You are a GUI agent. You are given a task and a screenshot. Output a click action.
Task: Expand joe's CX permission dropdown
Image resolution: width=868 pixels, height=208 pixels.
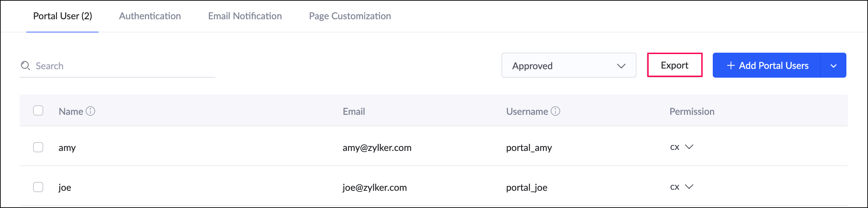689,187
